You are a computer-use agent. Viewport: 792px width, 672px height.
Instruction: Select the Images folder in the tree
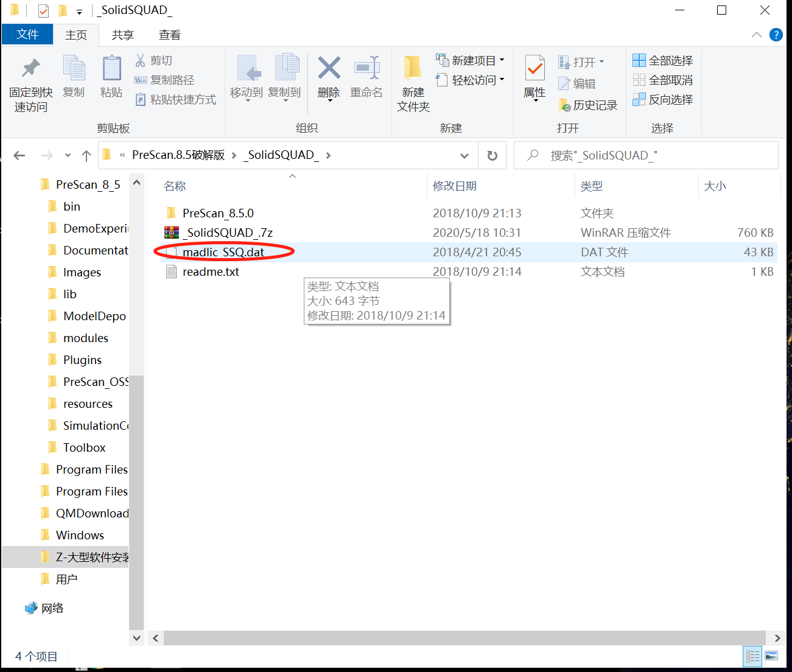82,272
